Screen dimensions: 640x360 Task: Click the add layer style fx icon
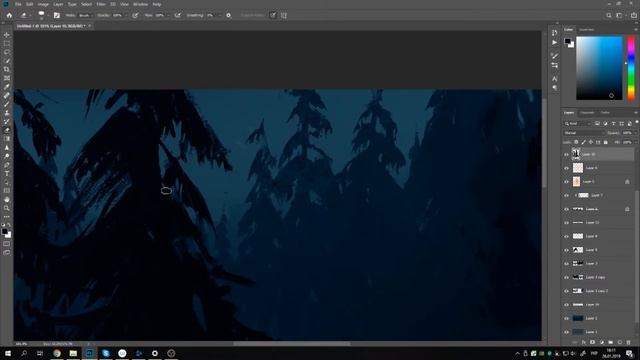point(584,342)
